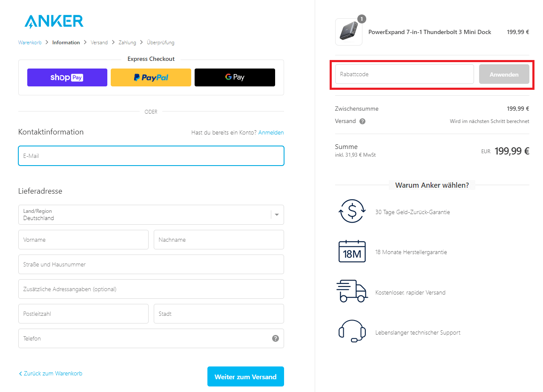This screenshot has height=392, width=543.
Task: Open the Land/Region dropdown
Action: click(151, 215)
